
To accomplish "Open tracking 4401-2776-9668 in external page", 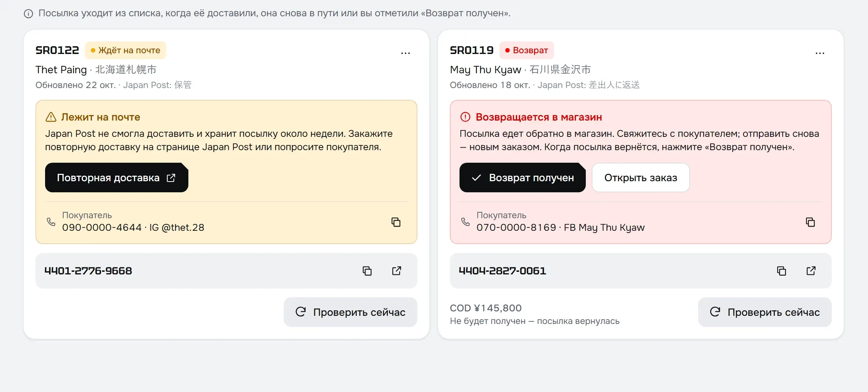I will click(x=397, y=271).
